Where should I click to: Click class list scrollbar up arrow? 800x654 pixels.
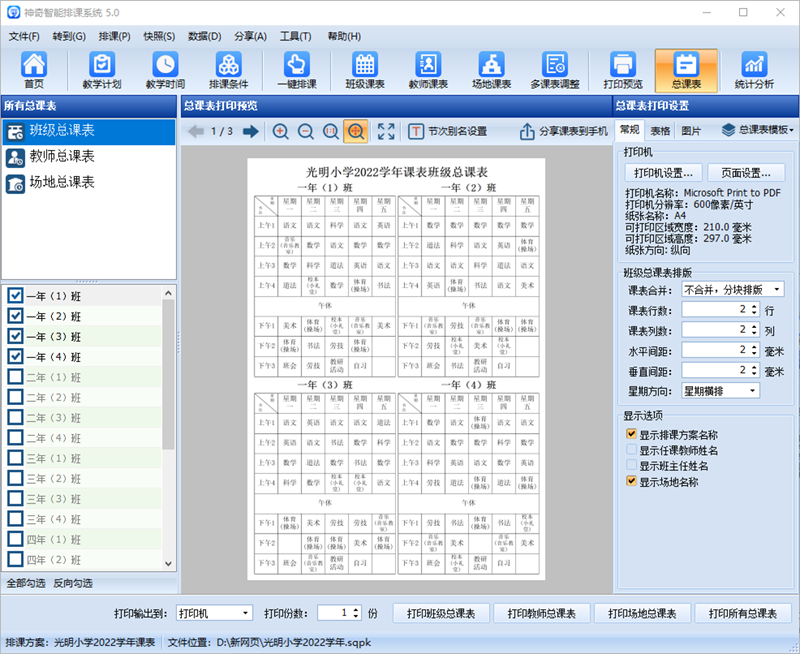(168, 293)
